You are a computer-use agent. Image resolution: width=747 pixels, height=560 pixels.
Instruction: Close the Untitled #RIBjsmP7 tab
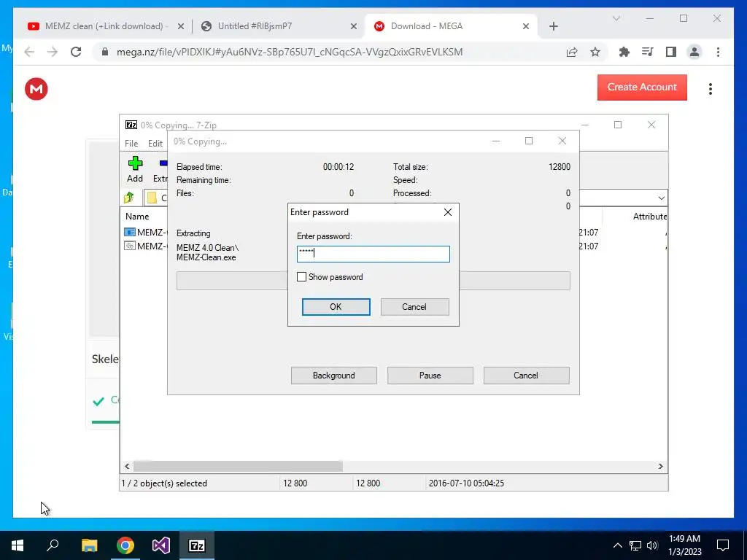(354, 27)
